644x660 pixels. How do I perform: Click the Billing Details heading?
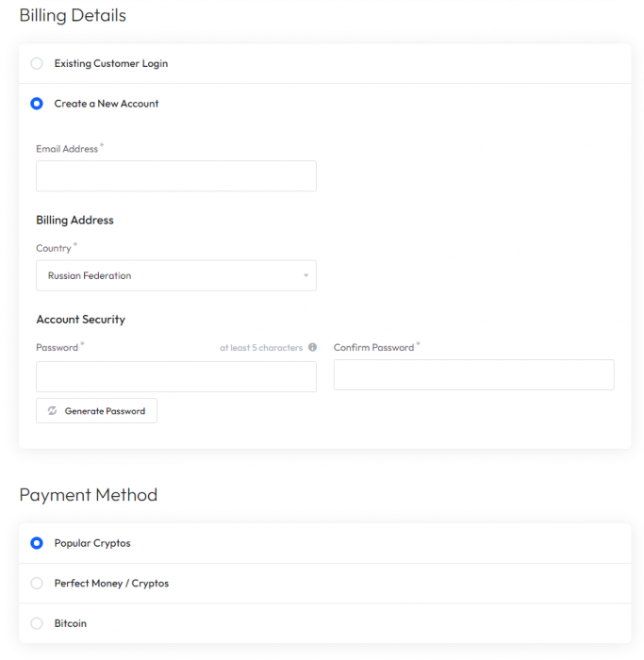[73, 16]
